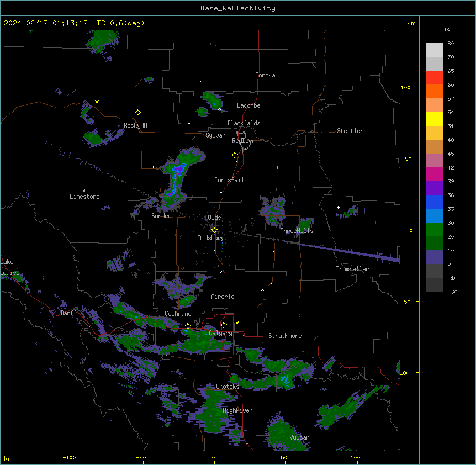Select the white asterisk east of Innisfail
The height and width of the screenshot is (465, 476).
(277, 167)
